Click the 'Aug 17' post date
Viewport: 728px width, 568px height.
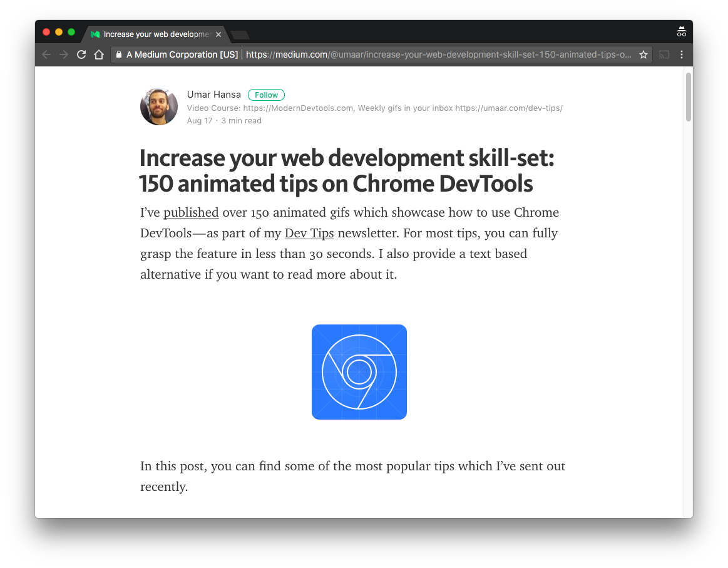click(x=200, y=121)
